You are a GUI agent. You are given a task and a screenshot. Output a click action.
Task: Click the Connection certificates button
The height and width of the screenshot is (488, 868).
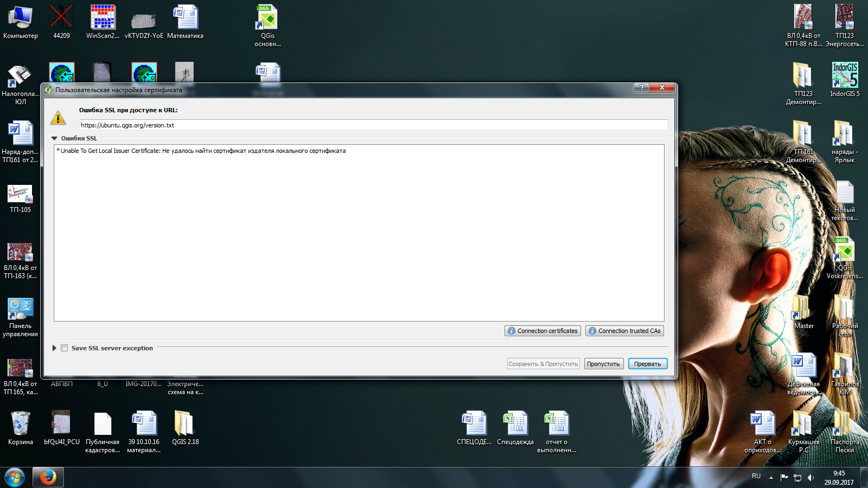(542, 331)
